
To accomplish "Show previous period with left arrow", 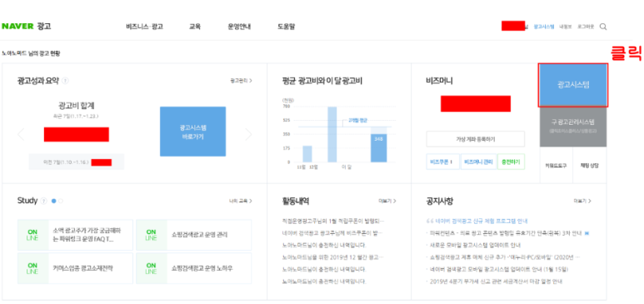I will [21, 134].
